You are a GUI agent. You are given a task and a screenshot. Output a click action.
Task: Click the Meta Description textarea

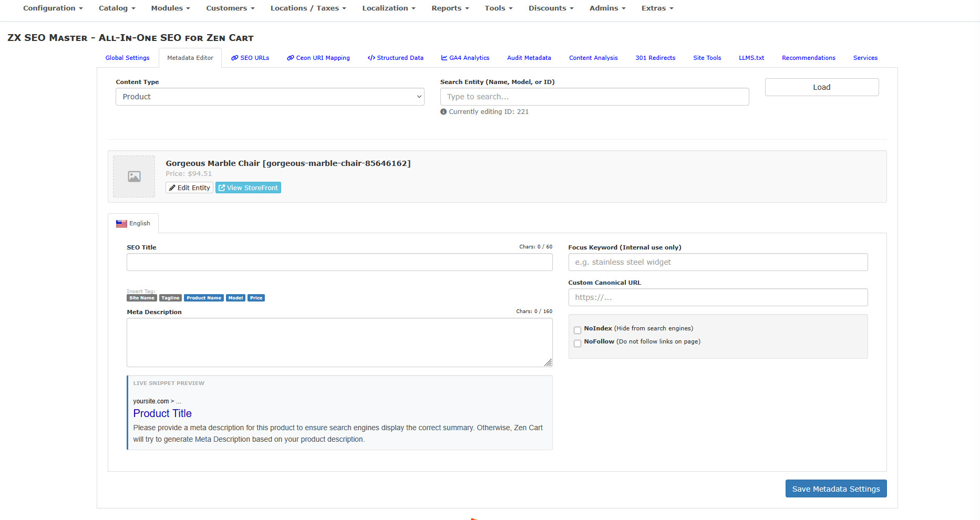click(339, 342)
